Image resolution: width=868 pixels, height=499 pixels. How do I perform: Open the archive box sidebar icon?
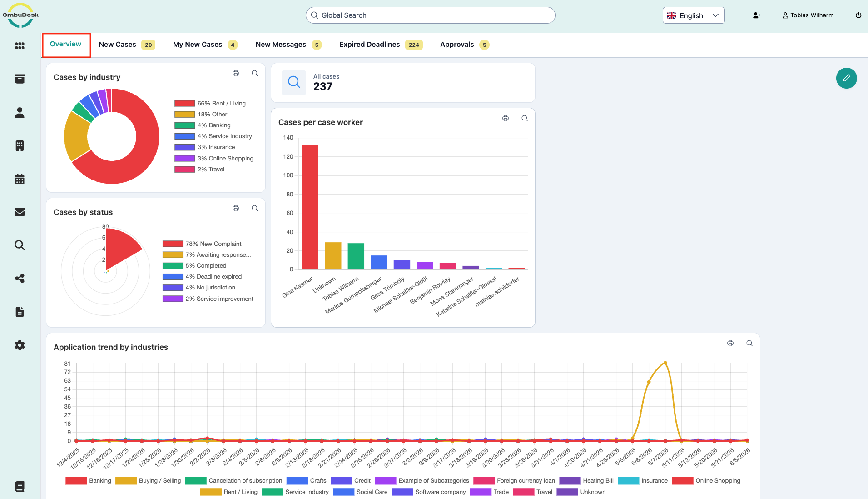point(20,79)
